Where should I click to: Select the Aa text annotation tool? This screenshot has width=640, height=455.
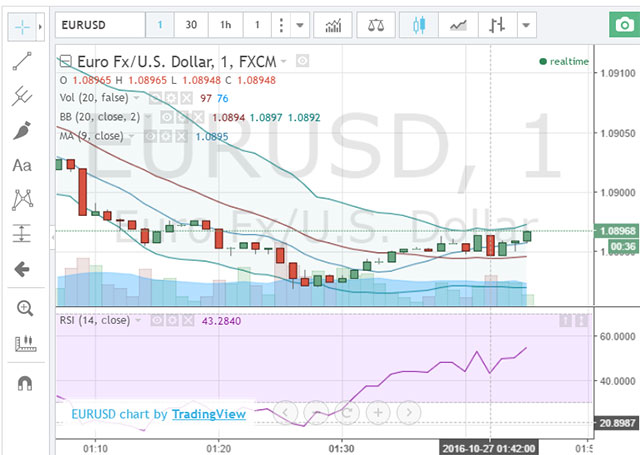[x=22, y=165]
